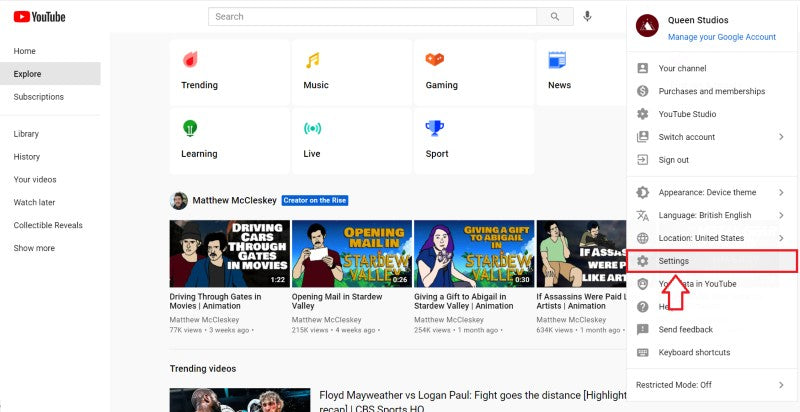800x412 pixels.
Task: Expand Appearance: Device theme options
Action: point(711,192)
